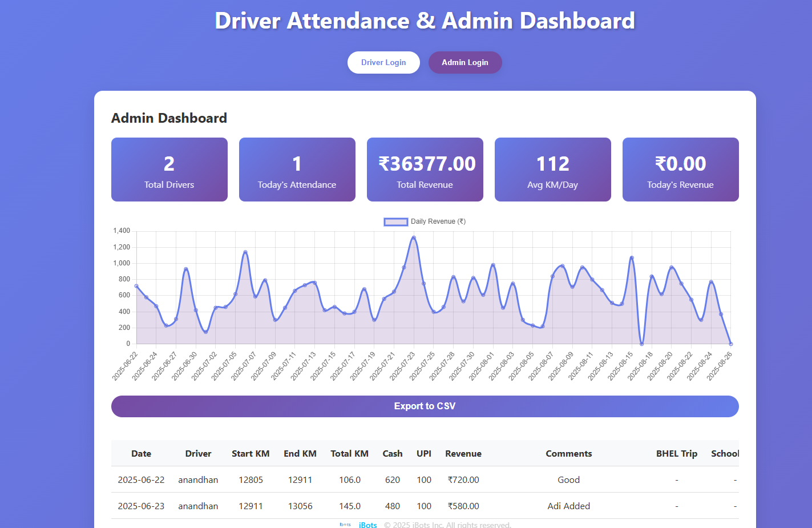
Task: Toggle the Daily Revenue chart legend
Action: point(424,221)
